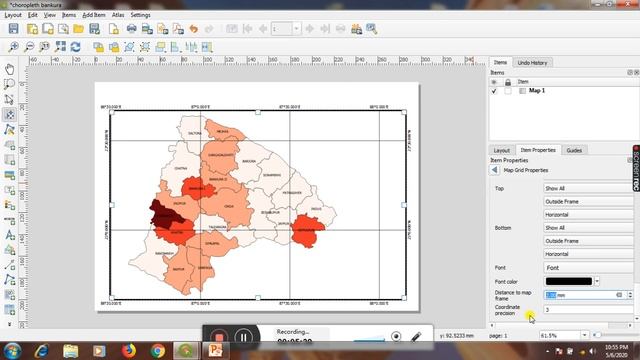Image resolution: width=640 pixels, height=360 pixels.
Task: Click the black font color swatch
Action: coord(569,281)
